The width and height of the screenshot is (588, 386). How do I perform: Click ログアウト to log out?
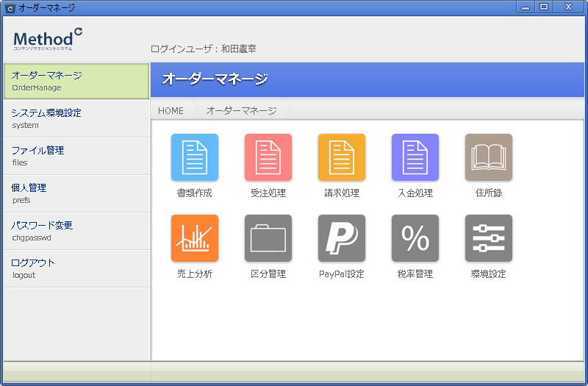click(x=76, y=268)
